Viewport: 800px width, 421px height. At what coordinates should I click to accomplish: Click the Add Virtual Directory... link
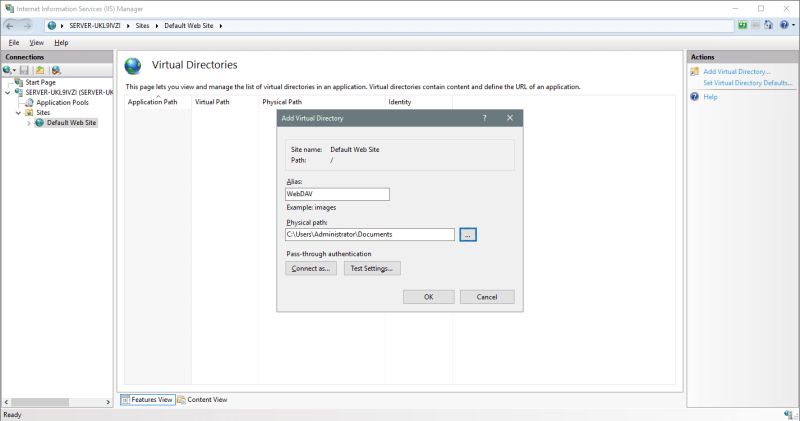pyautogui.click(x=737, y=72)
